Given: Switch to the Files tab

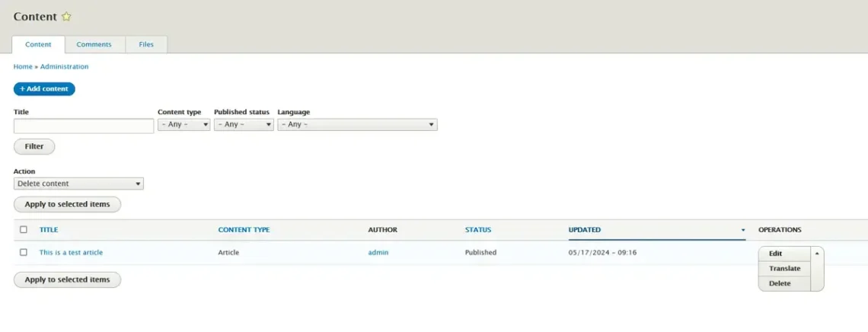Looking at the screenshot, I should point(146,44).
